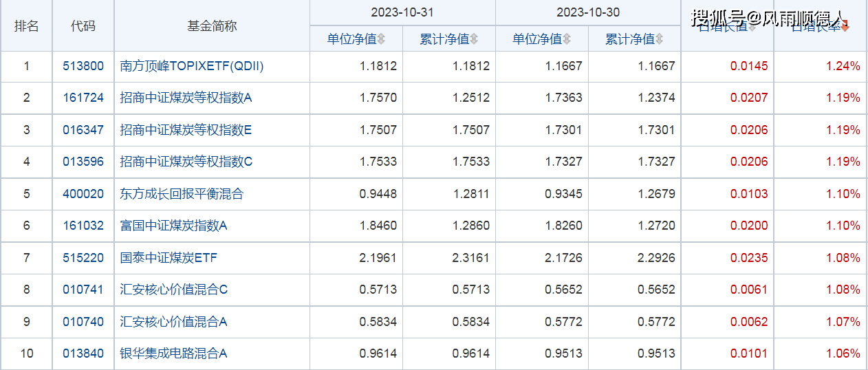This screenshot has height=370, width=868.
Task: Click sort arrows beside 单位净值 under 2023-10-30
Action: pos(567,39)
